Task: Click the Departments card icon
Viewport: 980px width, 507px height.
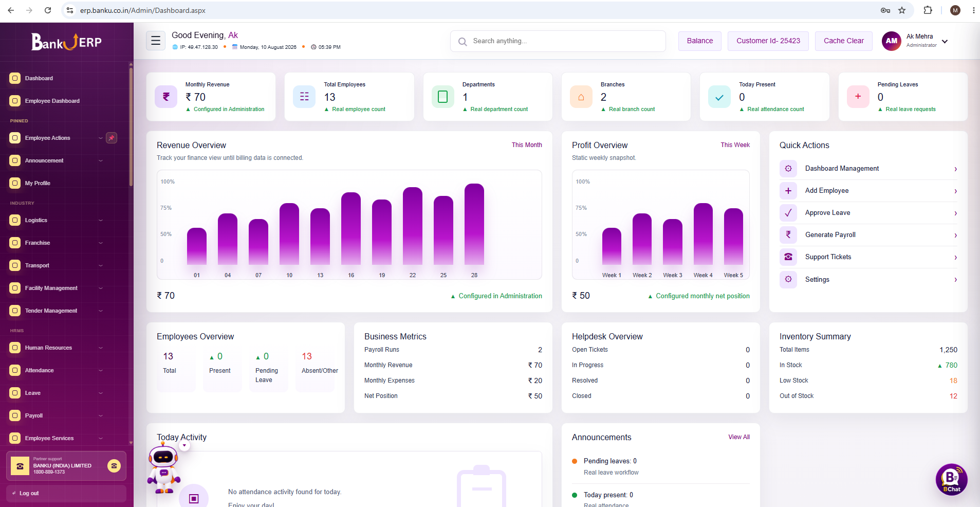Action: coord(442,97)
